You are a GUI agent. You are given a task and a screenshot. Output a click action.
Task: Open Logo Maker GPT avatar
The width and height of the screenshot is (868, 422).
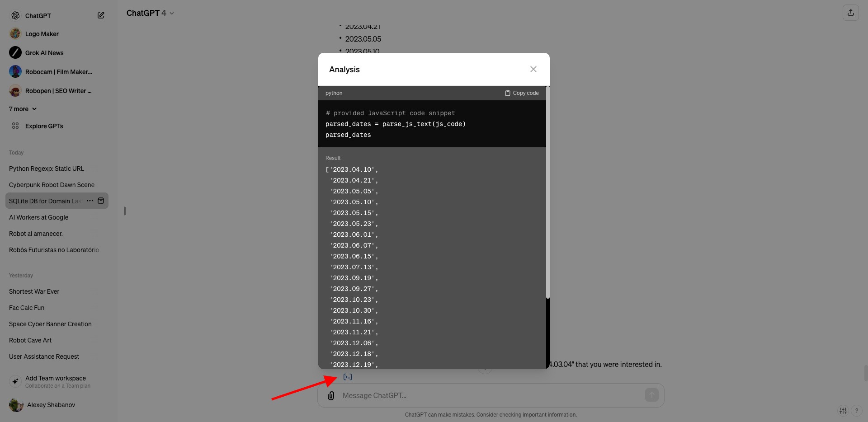coord(15,34)
